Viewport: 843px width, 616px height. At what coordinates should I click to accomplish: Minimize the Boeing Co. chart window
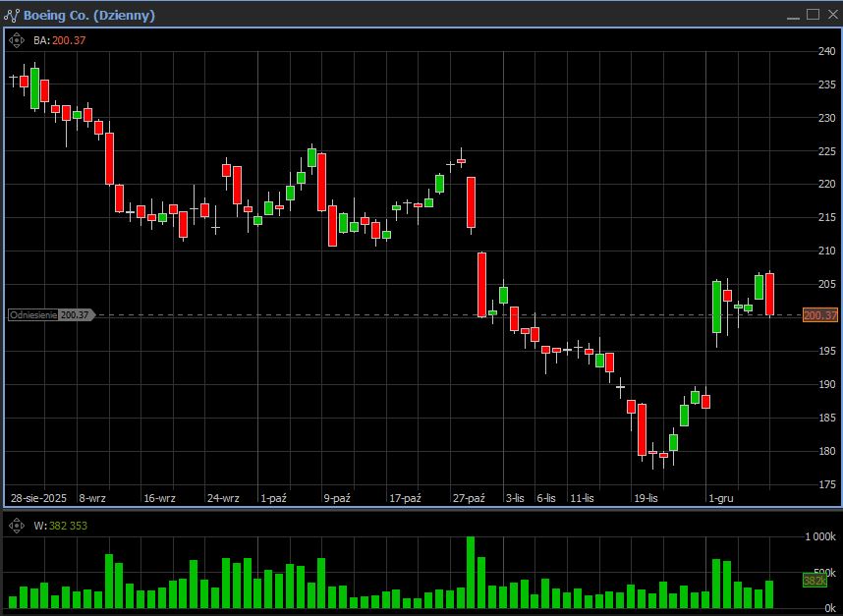792,15
